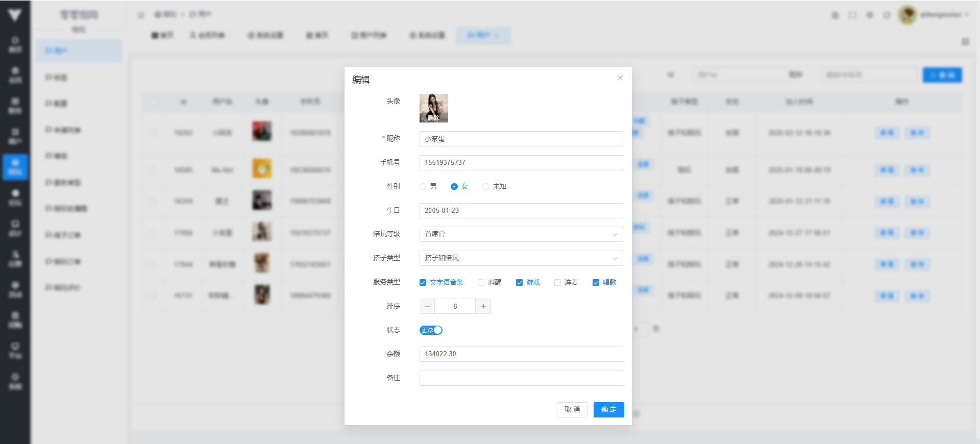Click the profile avatar in the top-right header
Screen dimensions: 980x444
coord(907,15)
